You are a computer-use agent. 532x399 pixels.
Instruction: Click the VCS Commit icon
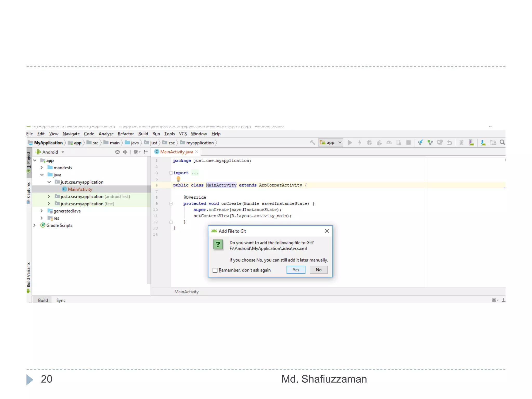tap(430, 142)
